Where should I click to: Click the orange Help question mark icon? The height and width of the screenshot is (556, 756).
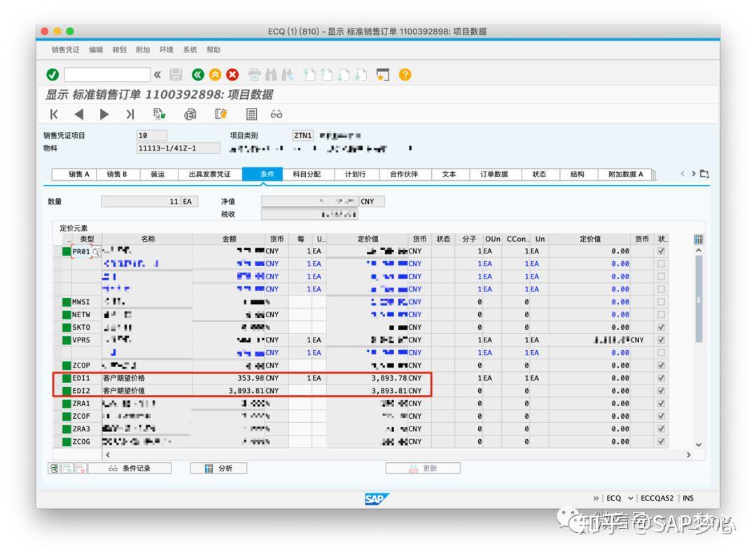point(405,75)
